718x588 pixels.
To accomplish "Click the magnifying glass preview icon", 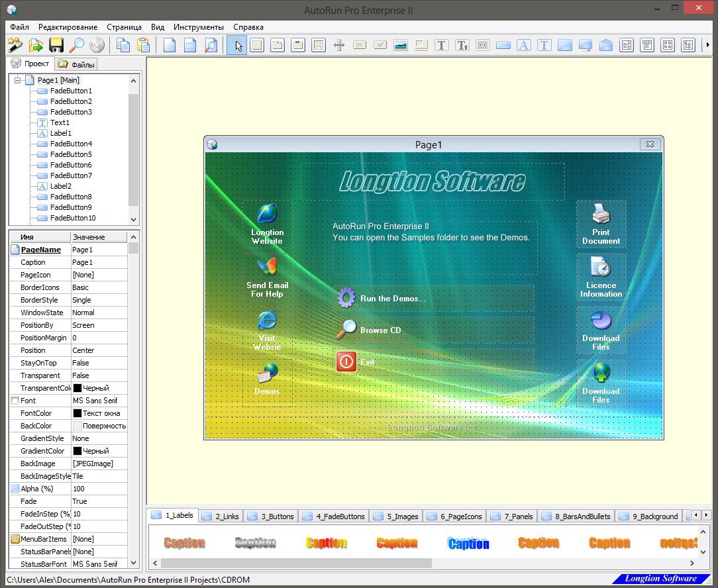I will (x=77, y=45).
